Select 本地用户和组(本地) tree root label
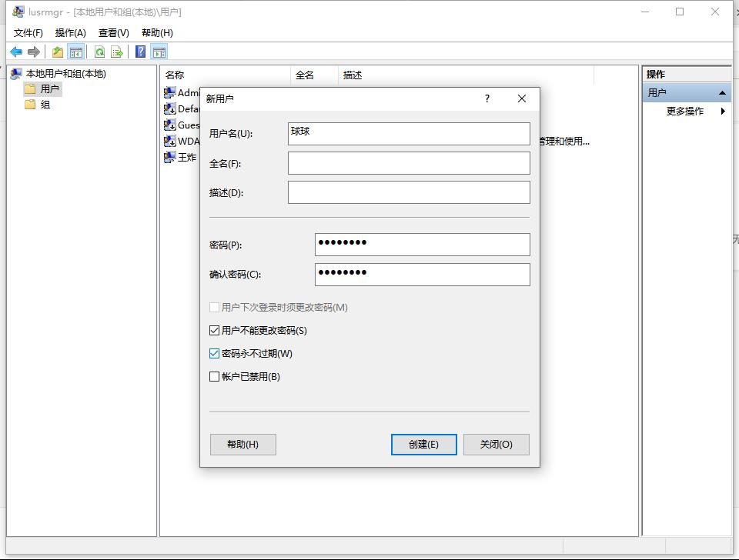The image size is (739, 560). click(66, 74)
